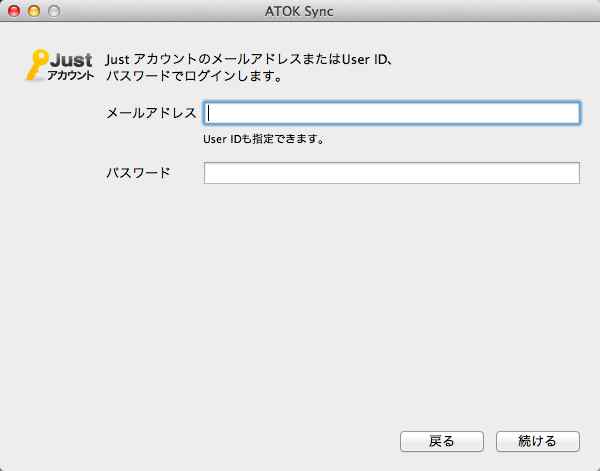Click the bold "Just" logo word
The height and width of the screenshot is (471, 600).
[71, 60]
